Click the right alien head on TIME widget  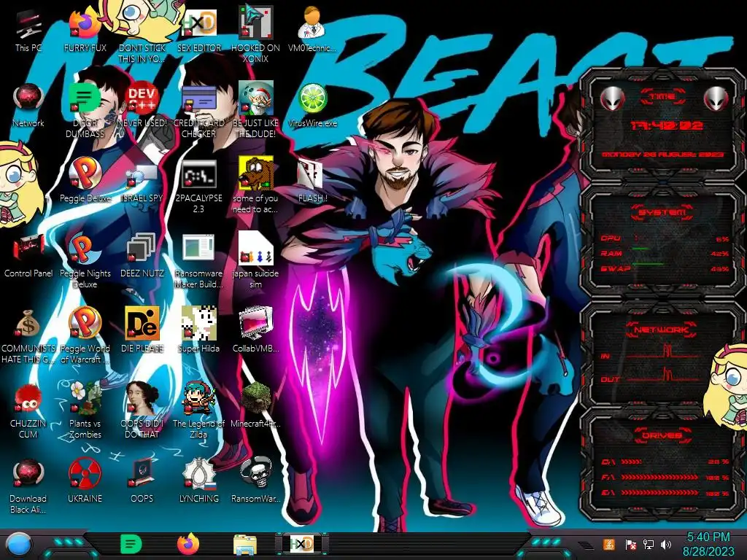pyautogui.click(x=716, y=98)
